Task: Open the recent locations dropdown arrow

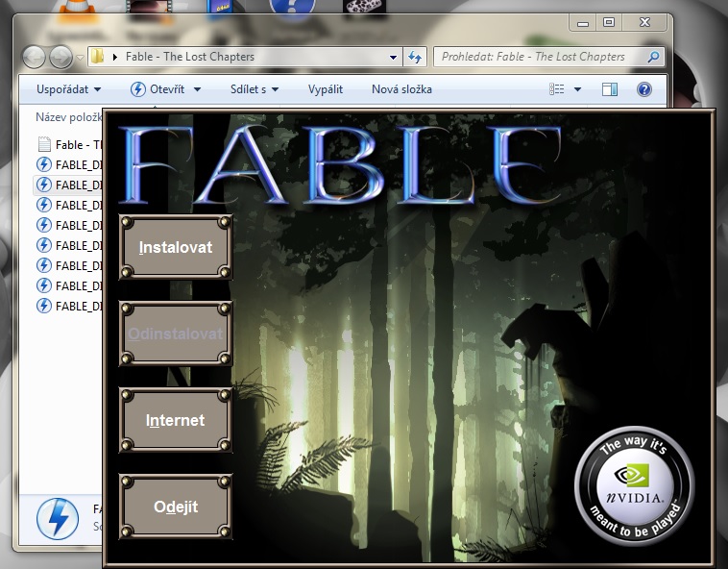Action: (x=80, y=58)
